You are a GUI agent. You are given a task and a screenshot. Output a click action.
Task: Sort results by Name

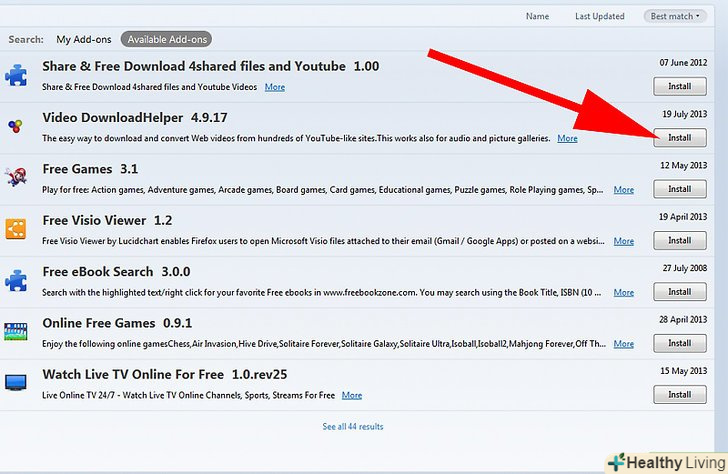click(537, 16)
